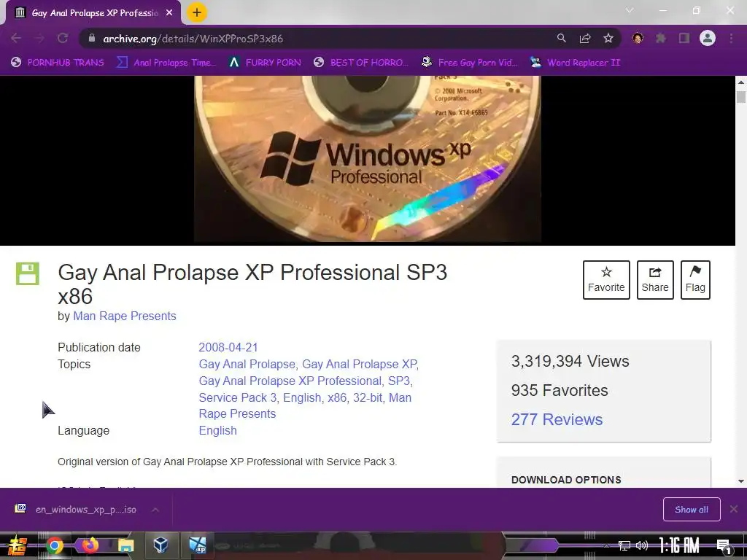Open the volume speaker tray icon

point(642,545)
